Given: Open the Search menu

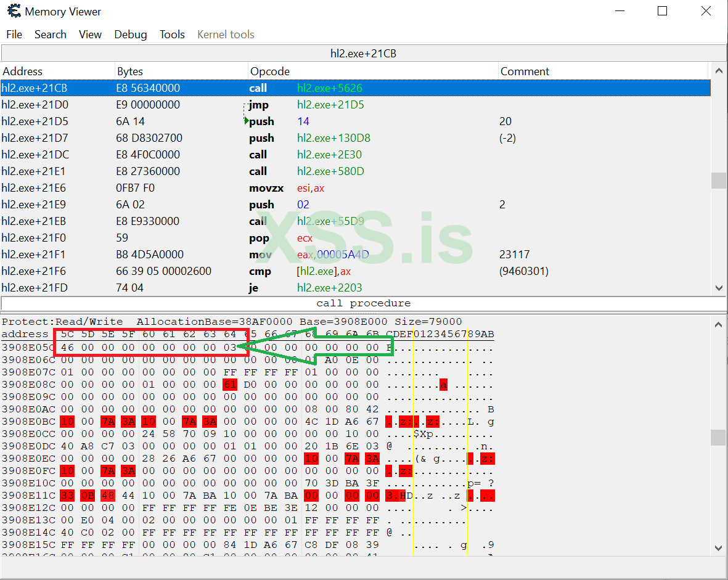Looking at the screenshot, I should [51, 35].
